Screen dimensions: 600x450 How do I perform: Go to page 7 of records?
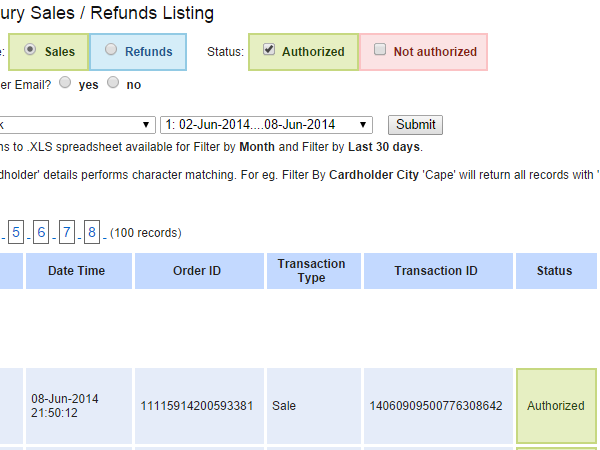[x=67, y=233]
